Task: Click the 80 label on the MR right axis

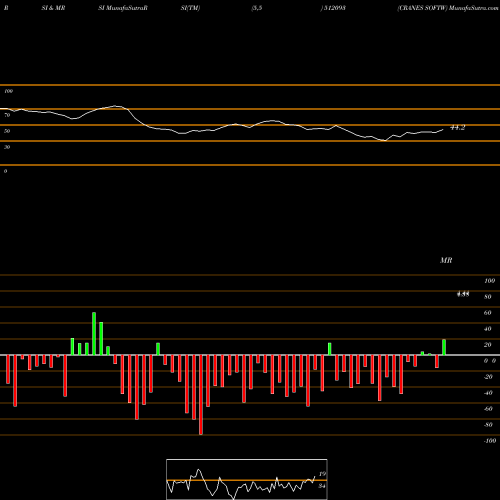Action: point(488,297)
